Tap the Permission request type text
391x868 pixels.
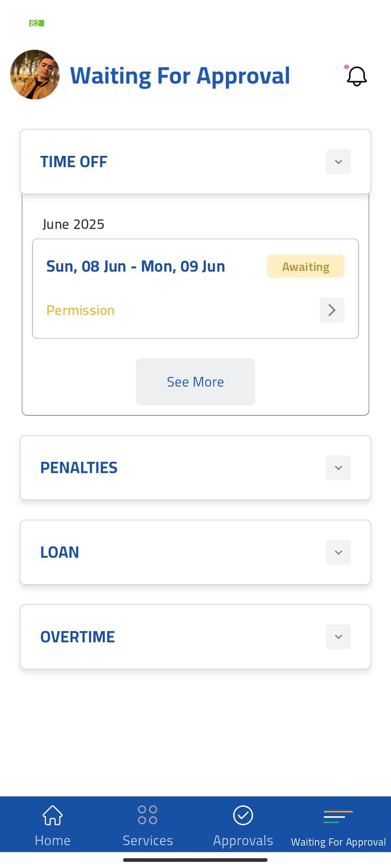click(81, 311)
